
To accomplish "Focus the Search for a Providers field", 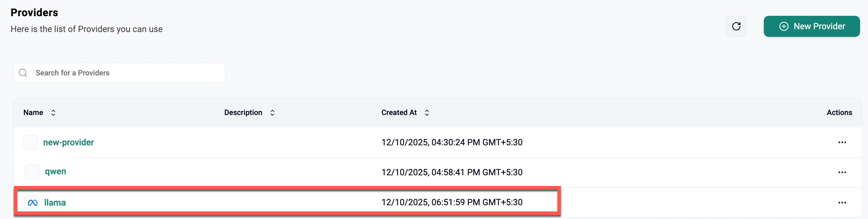I will click(128, 73).
